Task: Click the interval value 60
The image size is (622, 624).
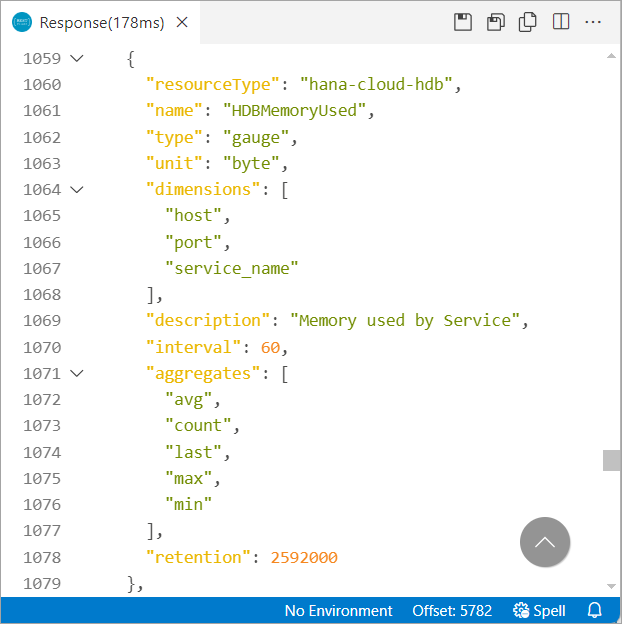Action: (270, 348)
